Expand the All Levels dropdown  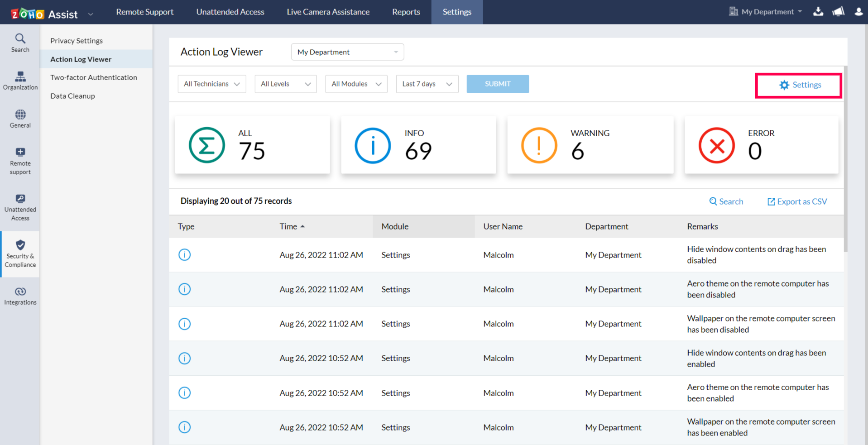(x=286, y=84)
